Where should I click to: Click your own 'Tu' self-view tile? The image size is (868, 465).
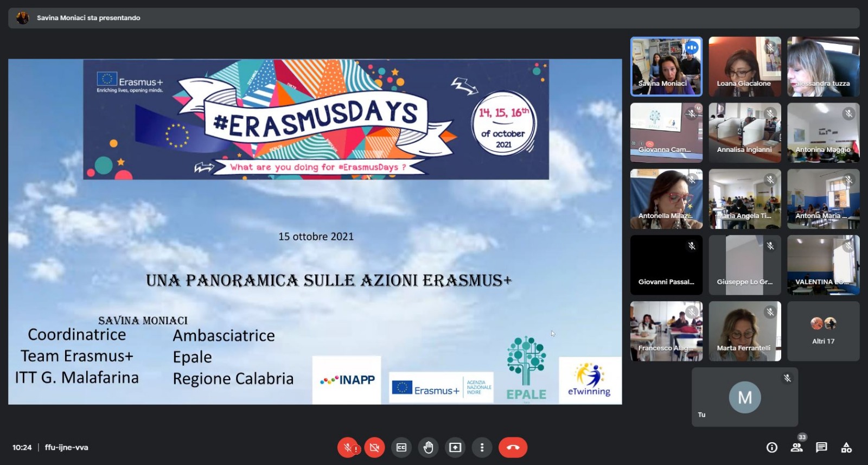tap(745, 397)
